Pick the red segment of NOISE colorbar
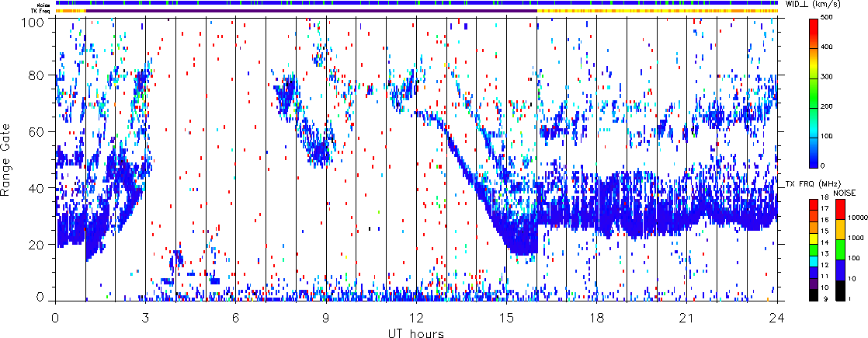Screen dimensions: 868x338 [x=840, y=209]
